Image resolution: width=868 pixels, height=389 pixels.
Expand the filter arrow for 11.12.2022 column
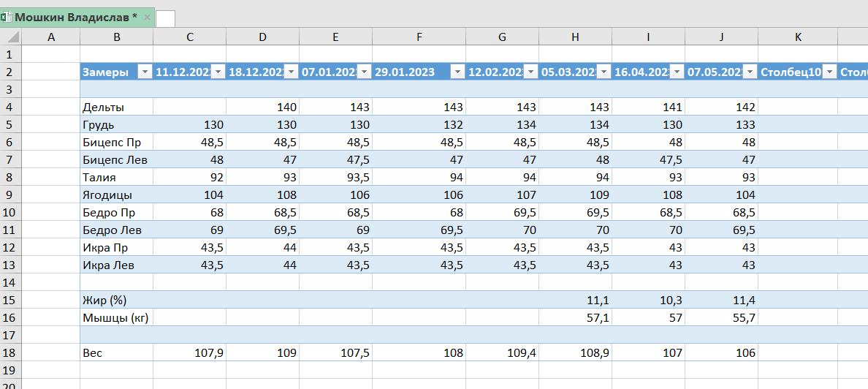pos(218,72)
